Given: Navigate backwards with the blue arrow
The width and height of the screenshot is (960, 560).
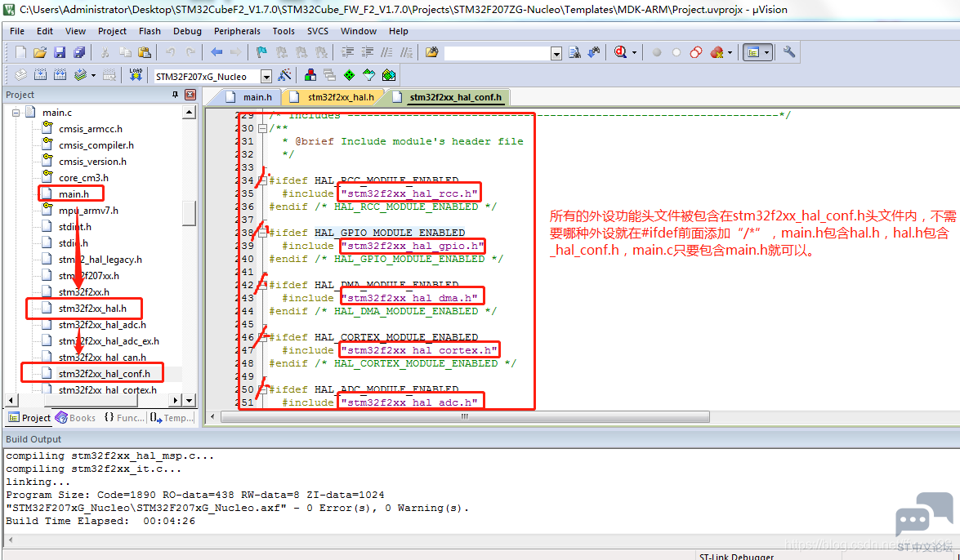Looking at the screenshot, I should pos(217,52).
